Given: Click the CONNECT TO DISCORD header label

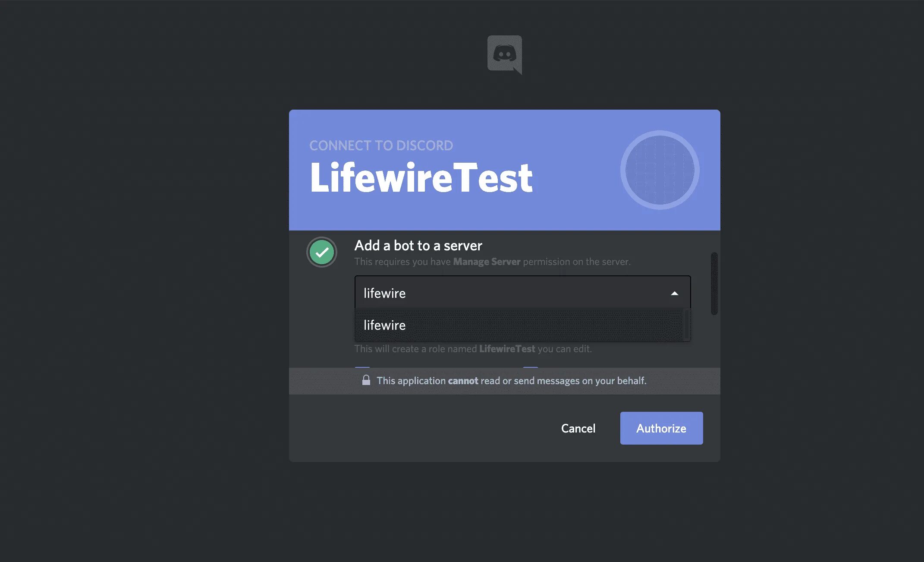Looking at the screenshot, I should [x=381, y=145].
